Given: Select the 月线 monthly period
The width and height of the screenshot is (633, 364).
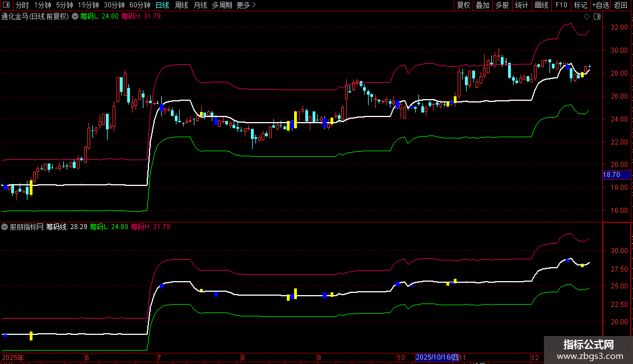Looking at the screenshot, I should coord(200,5).
